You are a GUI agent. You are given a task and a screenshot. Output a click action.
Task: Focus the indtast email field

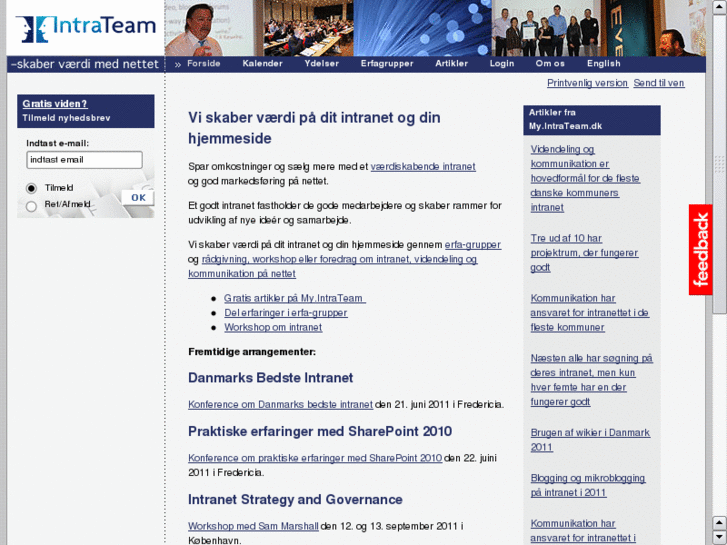[84, 160]
